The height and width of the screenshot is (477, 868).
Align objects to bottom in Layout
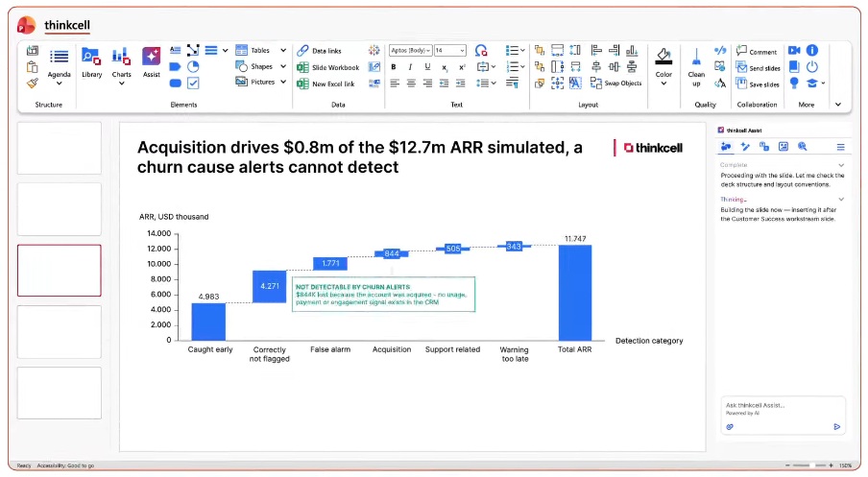[632, 50]
